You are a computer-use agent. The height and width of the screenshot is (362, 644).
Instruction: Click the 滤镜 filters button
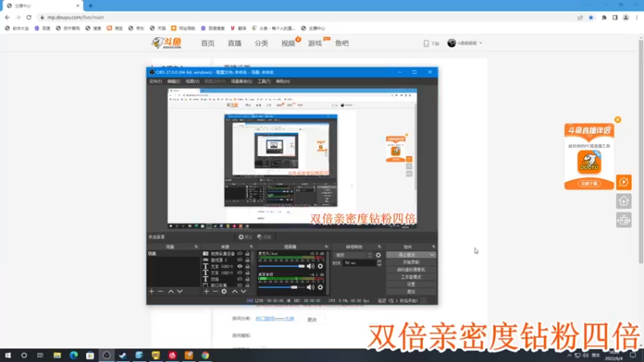pyautogui.click(x=265, y=237)
